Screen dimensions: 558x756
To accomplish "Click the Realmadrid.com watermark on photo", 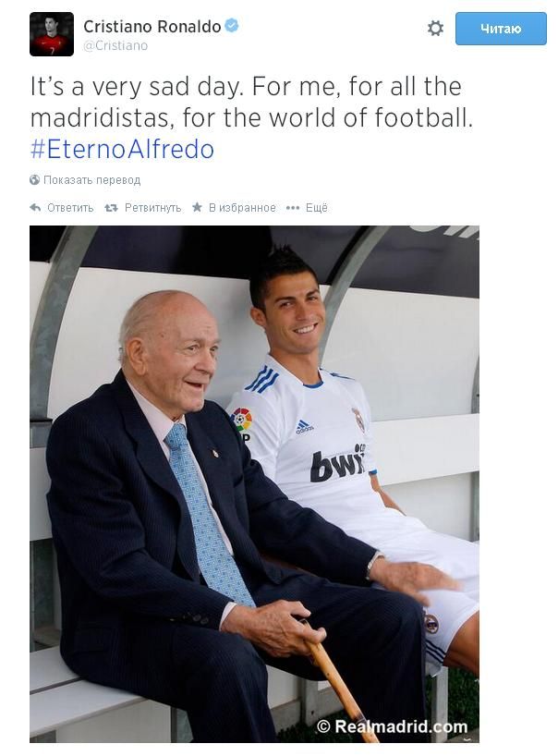I will 393,726.
